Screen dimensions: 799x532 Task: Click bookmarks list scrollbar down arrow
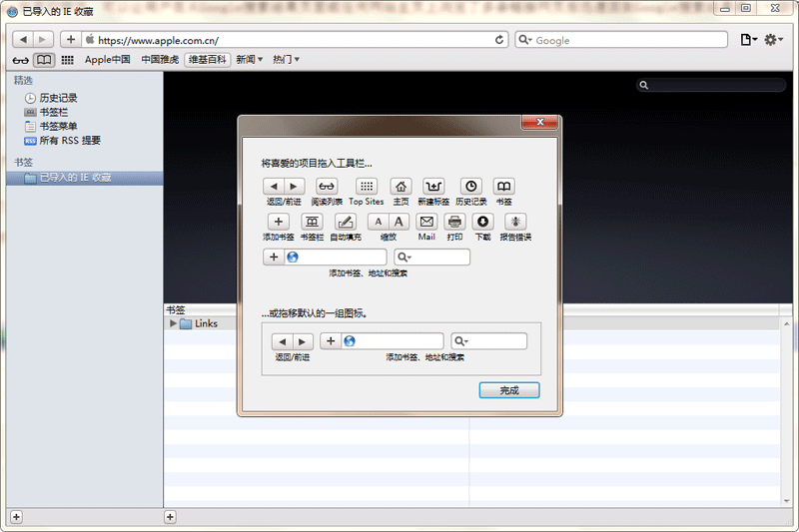(786, 501)
